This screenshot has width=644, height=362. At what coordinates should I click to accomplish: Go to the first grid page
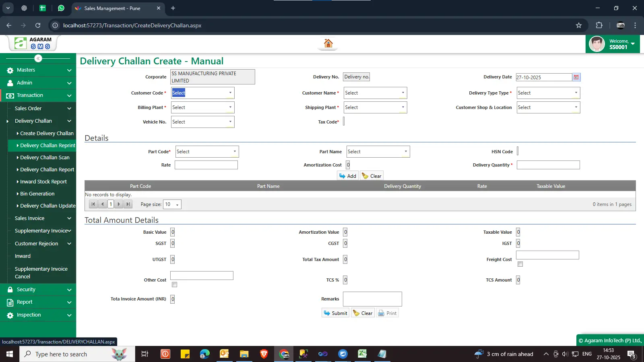click(93, 204)
